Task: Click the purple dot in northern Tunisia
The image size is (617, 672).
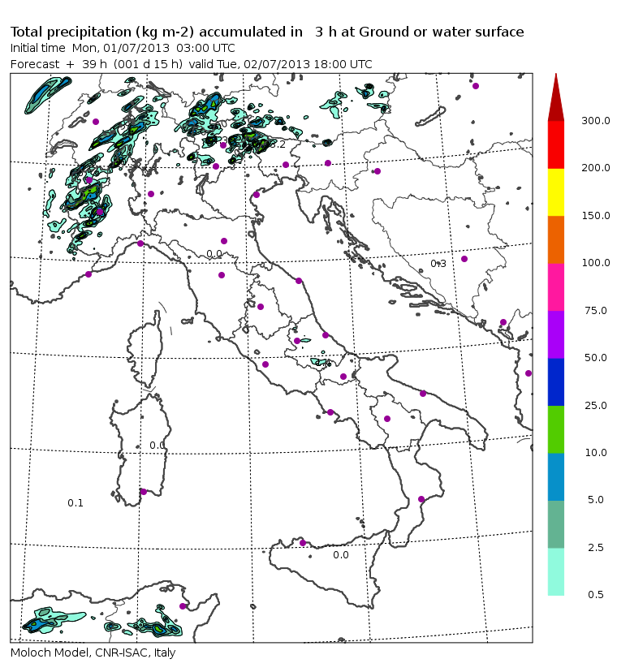Action: 183,606
